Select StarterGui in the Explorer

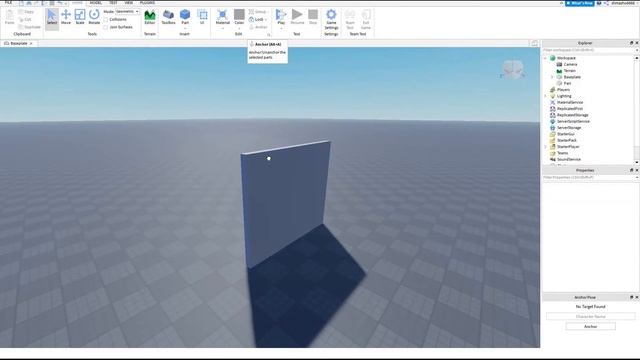pos(565,134)
